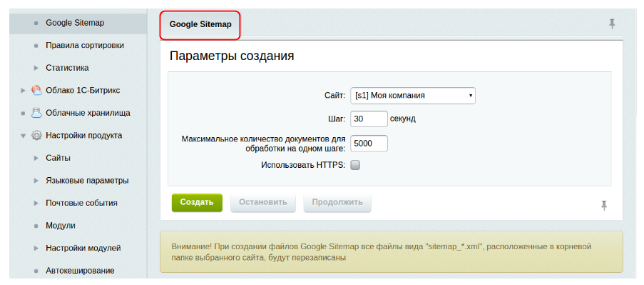Click the Настройки модулей label
Viewport: 644px width, 285px height.
coord(83,249)
